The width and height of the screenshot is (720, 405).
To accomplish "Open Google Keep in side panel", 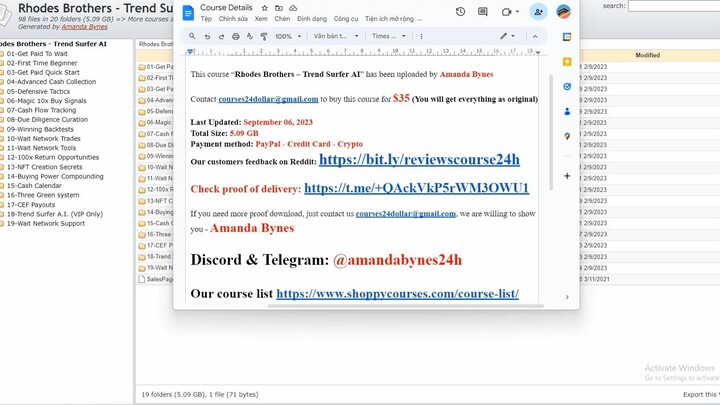I will click(x=567, y=61).
